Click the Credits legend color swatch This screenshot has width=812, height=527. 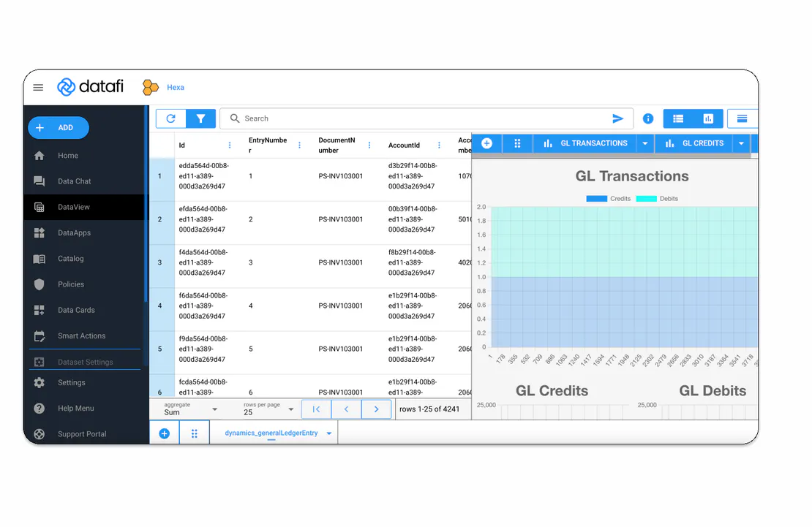point(596,199)
